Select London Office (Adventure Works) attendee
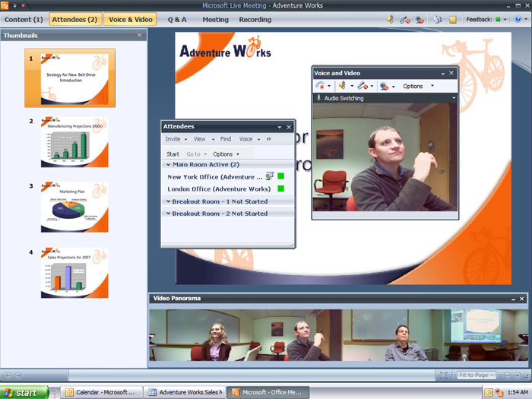 pyautogui.click(x=219, y=189)
